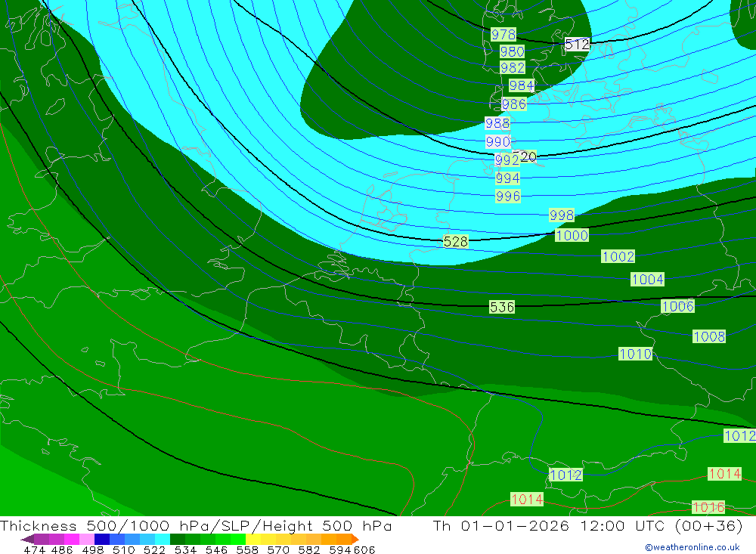Image resolution: width=756 pixels, height=554 pixels.
Task: Click the 594 legend value
Action: [340, 549]
